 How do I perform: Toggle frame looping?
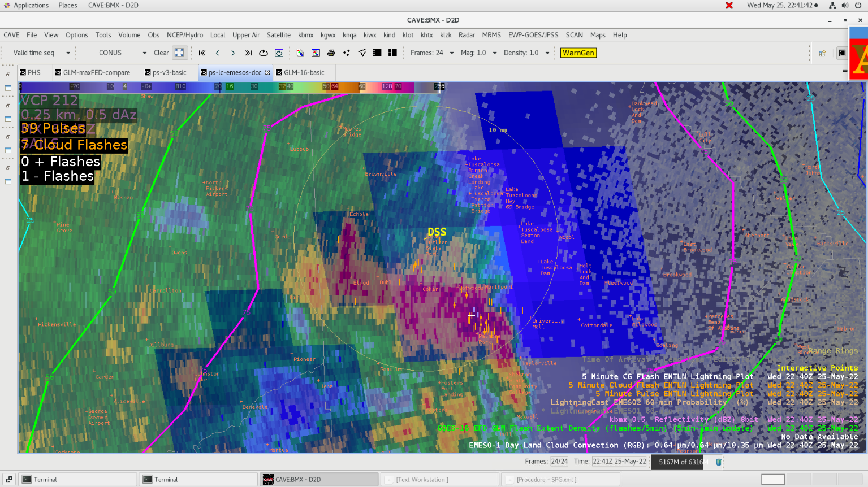coord(264,53)
